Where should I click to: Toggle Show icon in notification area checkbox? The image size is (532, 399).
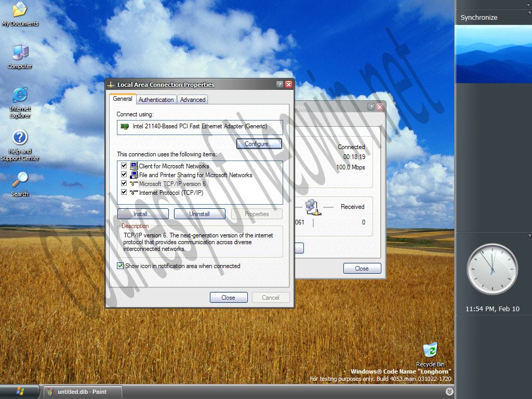[x=120, y=265]
